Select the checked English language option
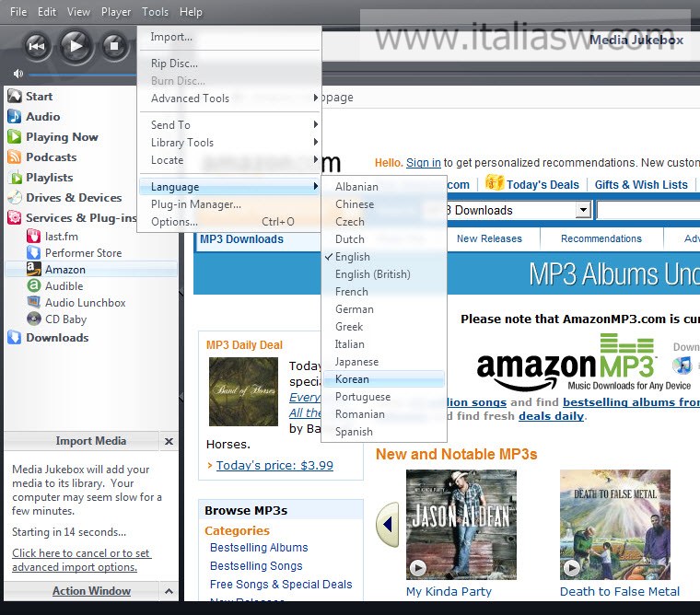This screenshot has height=615, width=700. point(352,257)
